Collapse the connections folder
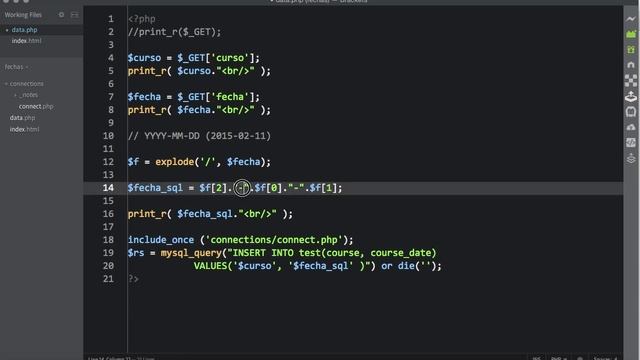640x360 pixels. coord(7,84)
